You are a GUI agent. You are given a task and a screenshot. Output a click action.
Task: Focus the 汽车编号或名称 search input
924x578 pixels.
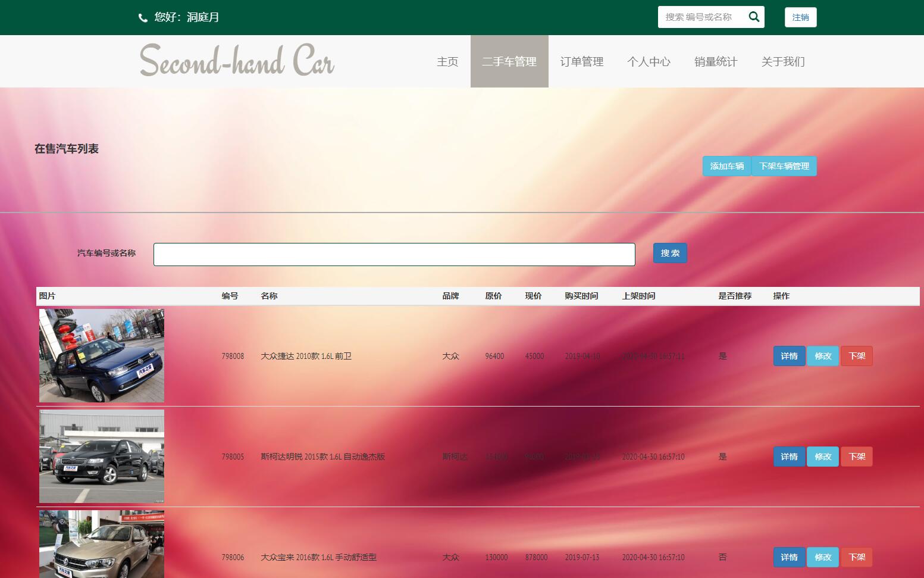coord(394,254)
